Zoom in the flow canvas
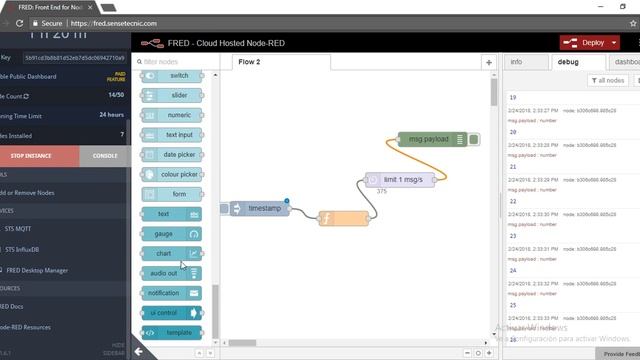 pyautogui.click(x=489, y=353)
